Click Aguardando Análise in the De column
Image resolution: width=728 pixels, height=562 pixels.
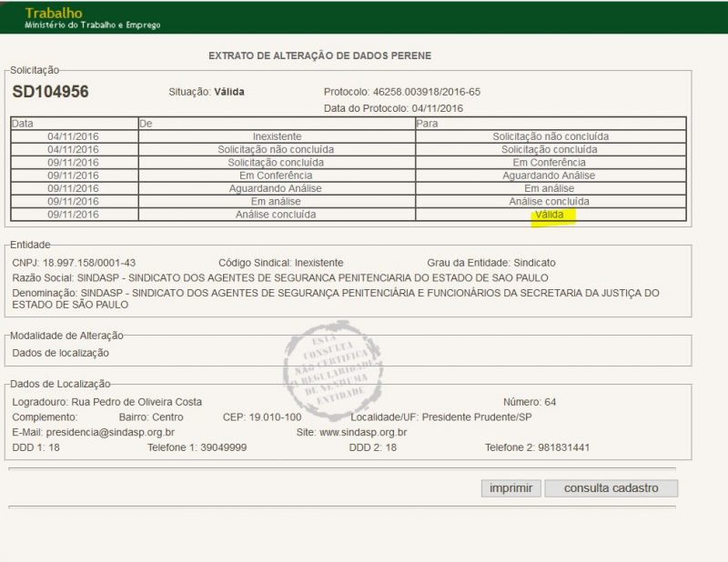[x=276, y=188]
